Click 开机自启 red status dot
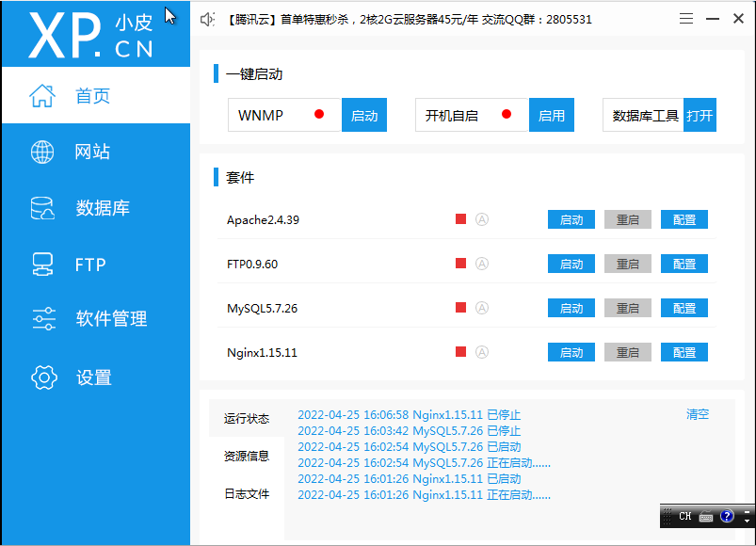 tap(507, 114)
